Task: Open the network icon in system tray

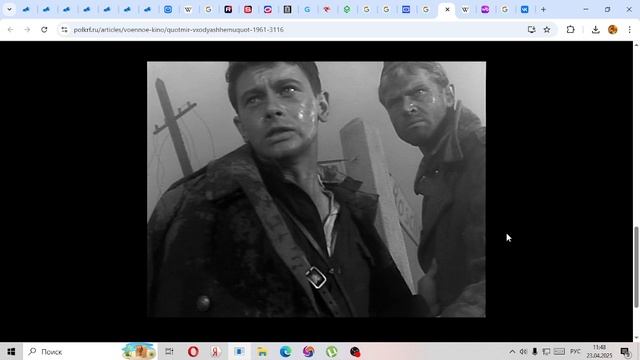Action: 546,351
